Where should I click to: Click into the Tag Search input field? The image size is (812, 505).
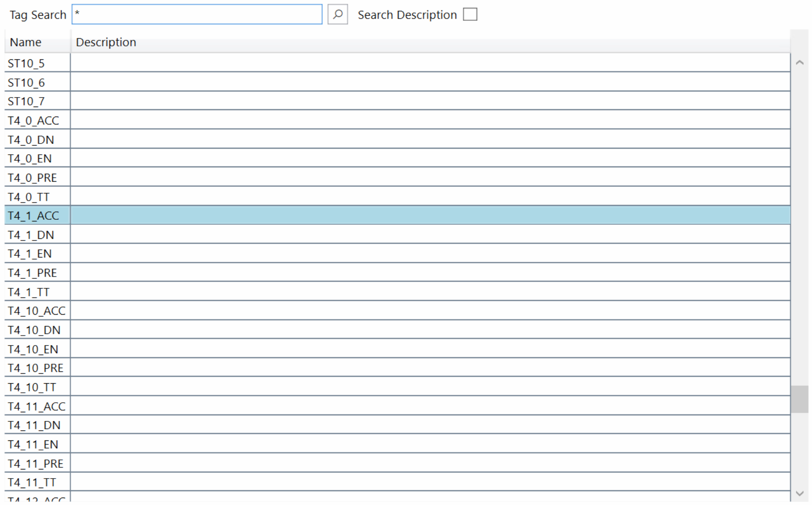pyautogui.click(x=197, y=14)
